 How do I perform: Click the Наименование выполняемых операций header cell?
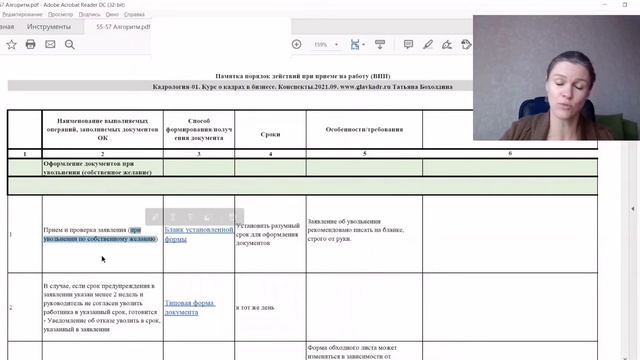tap(102, 129)
